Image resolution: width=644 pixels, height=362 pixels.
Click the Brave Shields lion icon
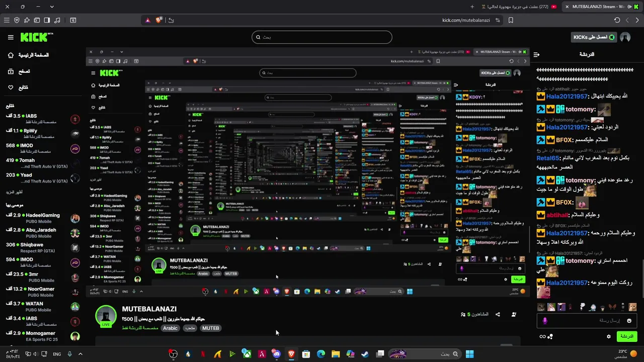tap(159, 20)
